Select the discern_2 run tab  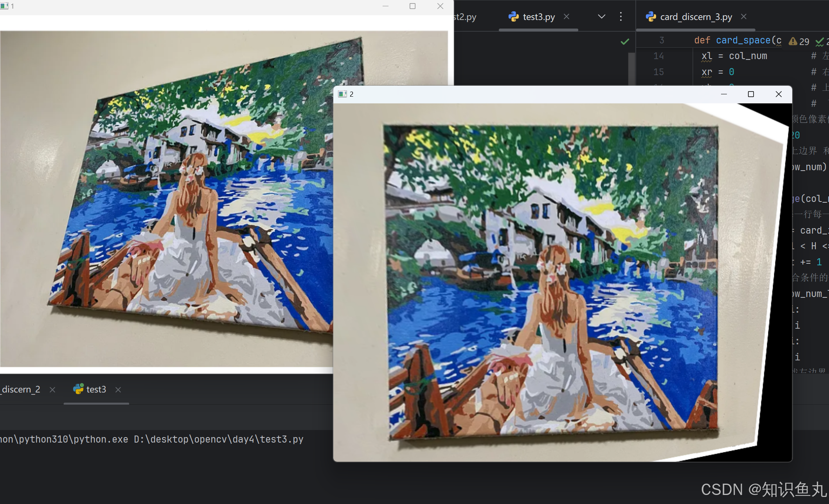coord(20,389)
